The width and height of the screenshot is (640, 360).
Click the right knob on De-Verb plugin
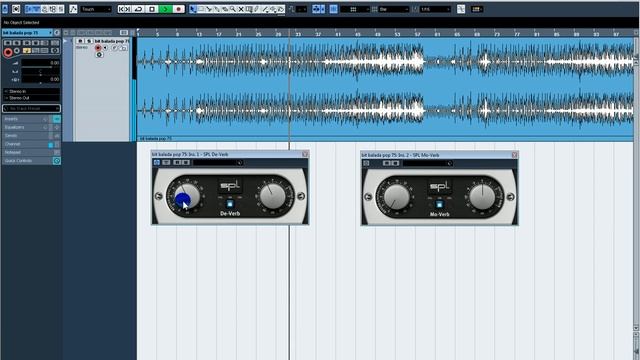pyautogui.click(x=273, y=196)
